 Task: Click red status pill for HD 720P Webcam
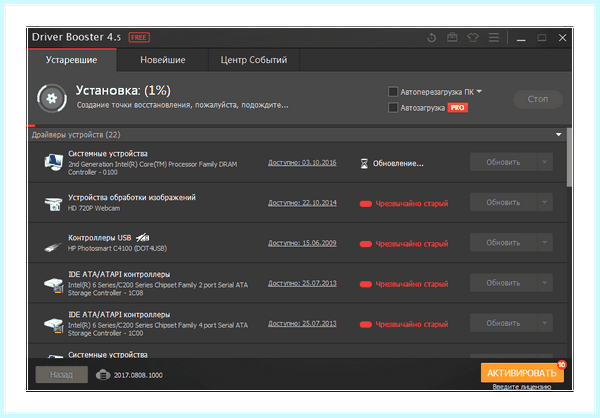(x=365, y=204)
